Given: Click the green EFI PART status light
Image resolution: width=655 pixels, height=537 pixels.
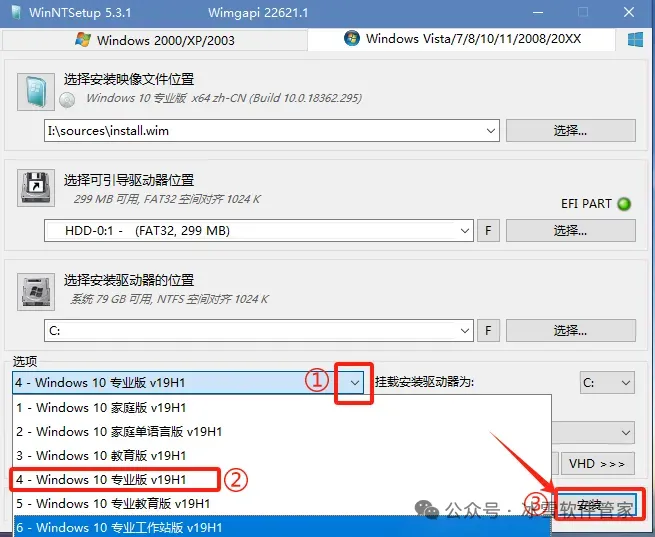Looking at the screenshot, I should point(624,204).
